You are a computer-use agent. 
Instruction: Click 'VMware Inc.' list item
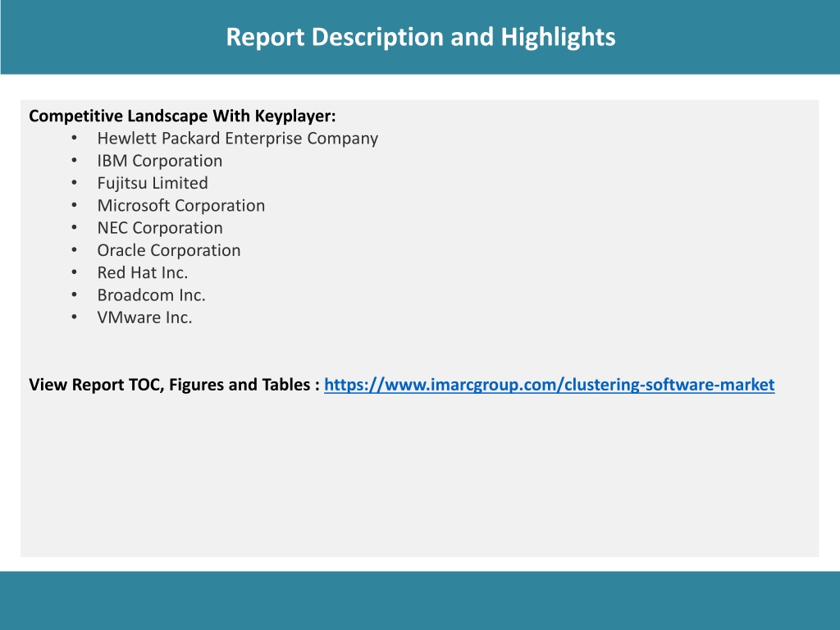coord(144,317)
